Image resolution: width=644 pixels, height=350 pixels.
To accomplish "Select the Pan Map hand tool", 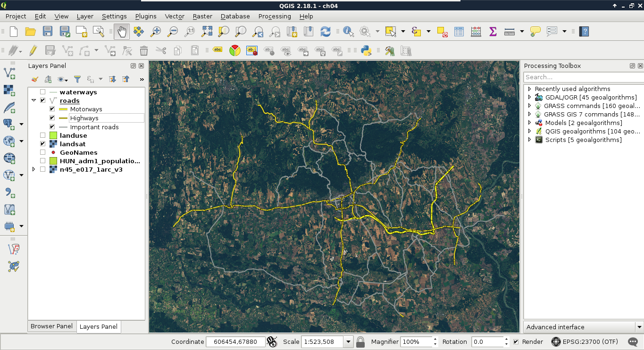I will [121, 32].
